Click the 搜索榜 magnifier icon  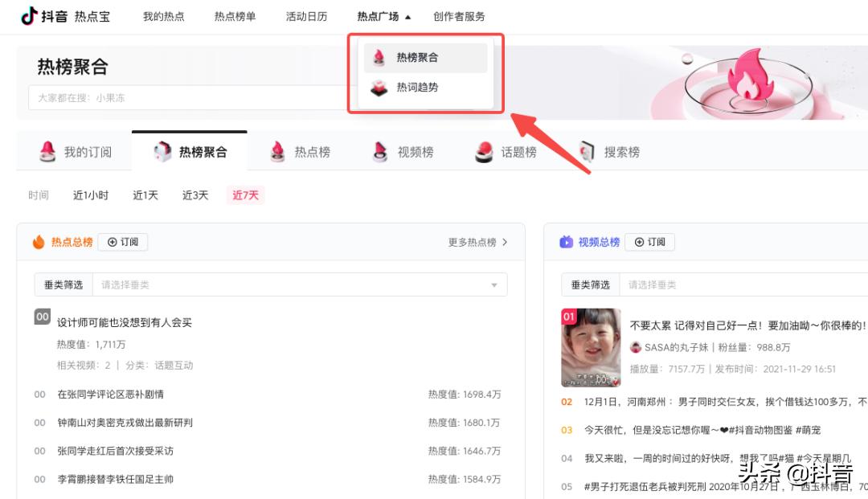(x=586, y=150)
